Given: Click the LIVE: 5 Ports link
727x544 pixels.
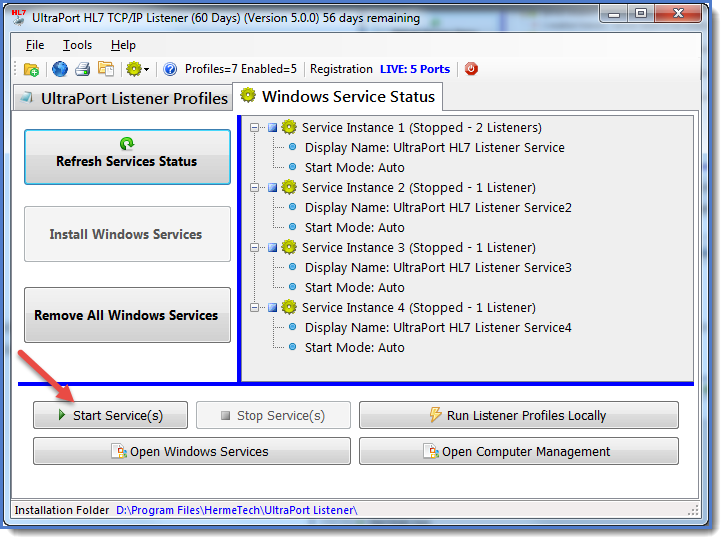Looking at the screenshot, I should 415,69.
